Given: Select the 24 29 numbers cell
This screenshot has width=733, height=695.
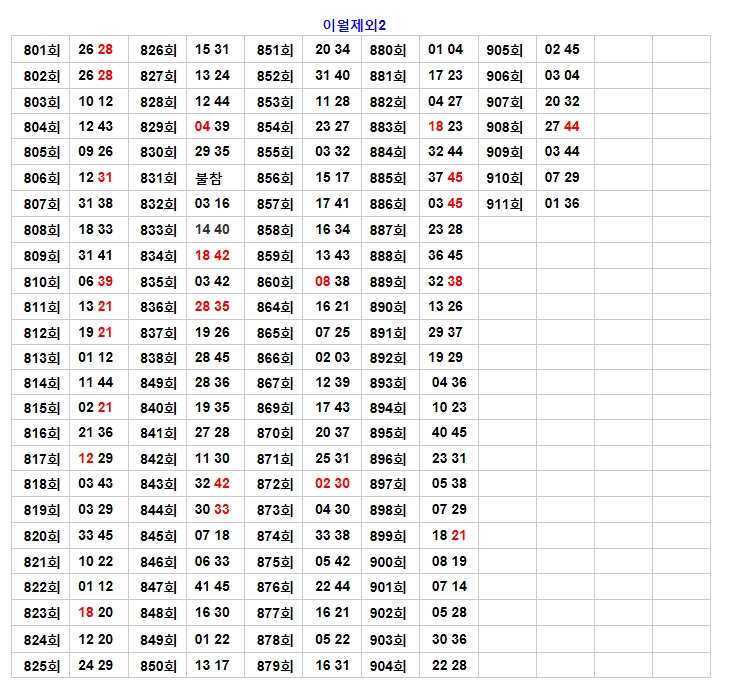Looking at the screenshot, I should [96, 666].
